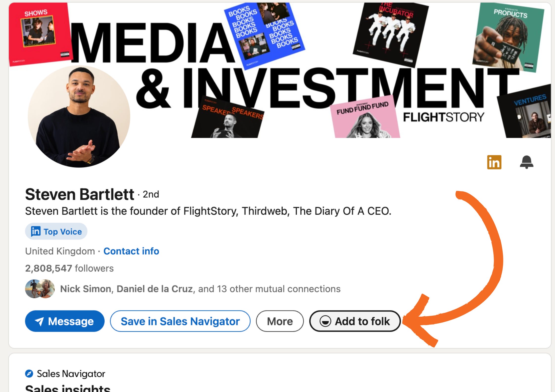This screenshot has width=555, height=392.
Task: Click the folk logo icon inside Add to folk
Action: click(x=325, y=321)
